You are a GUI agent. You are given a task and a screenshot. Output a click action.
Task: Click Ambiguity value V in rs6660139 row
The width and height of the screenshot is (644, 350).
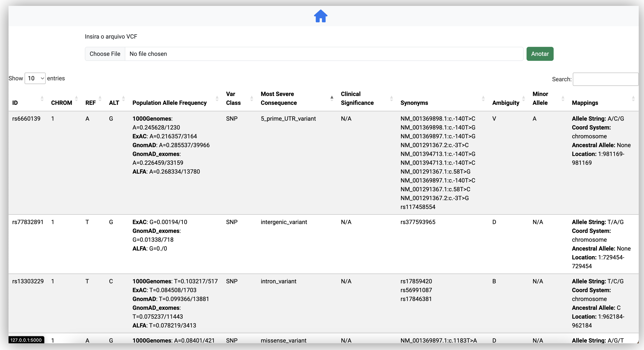(494, 119)
